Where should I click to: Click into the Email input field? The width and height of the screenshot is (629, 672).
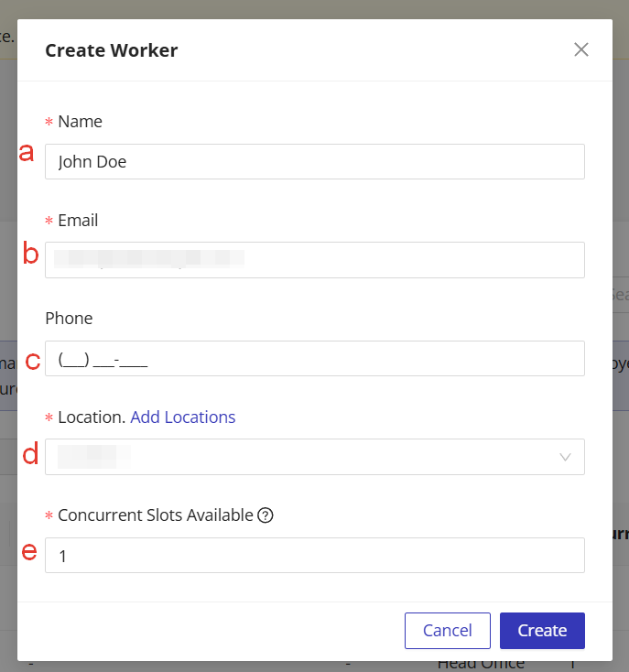(x=314, y=260)
